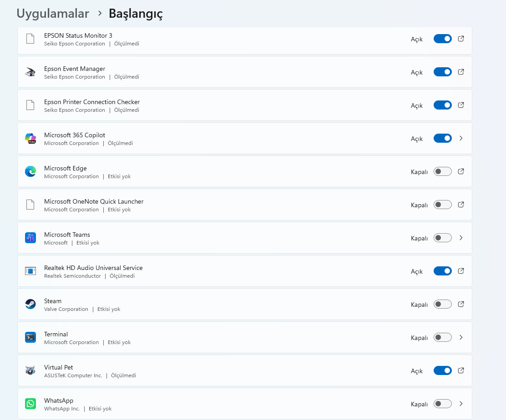
Task: Click Microsoft OneNote Quick Launcher name
Action: 94,201
